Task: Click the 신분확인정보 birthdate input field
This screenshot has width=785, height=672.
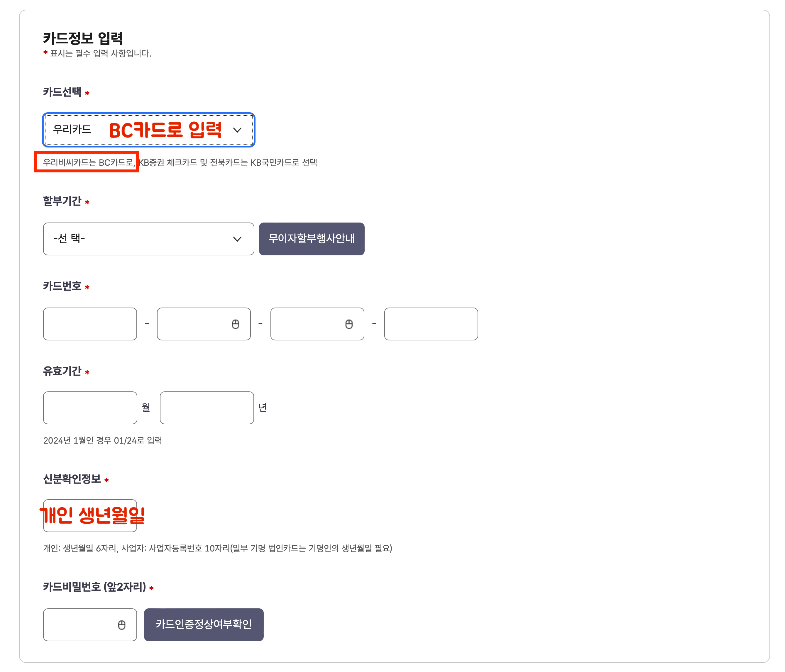Action: (x=90, y=516)
